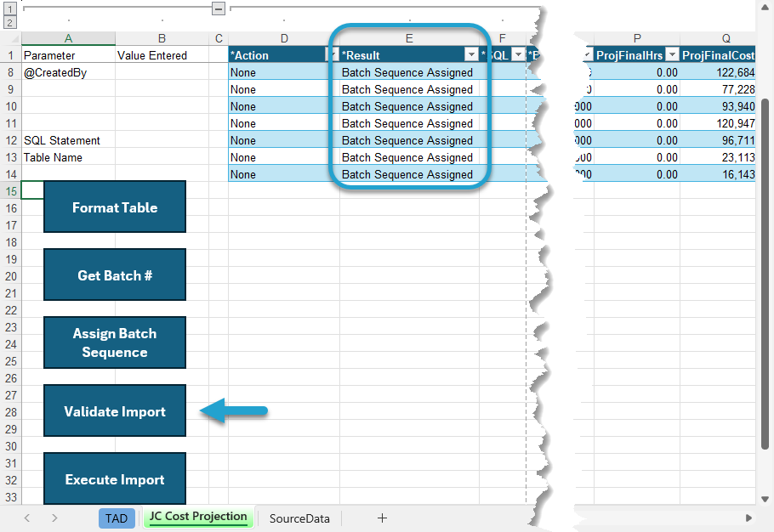Select column B header
The image size is (774, 532).
coord(162,38)
